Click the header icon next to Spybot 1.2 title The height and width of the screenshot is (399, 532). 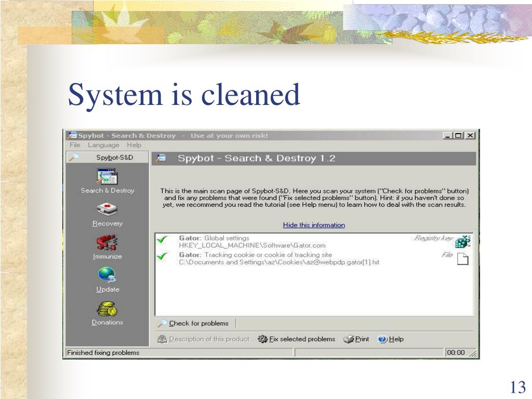[x=161, y=158]
